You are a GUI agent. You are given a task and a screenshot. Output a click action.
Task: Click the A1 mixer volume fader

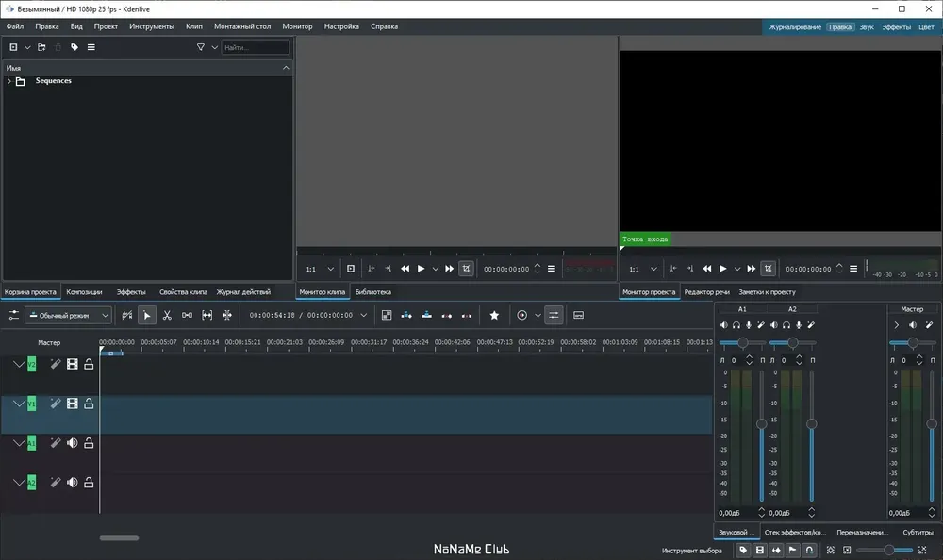coord(762,424)
